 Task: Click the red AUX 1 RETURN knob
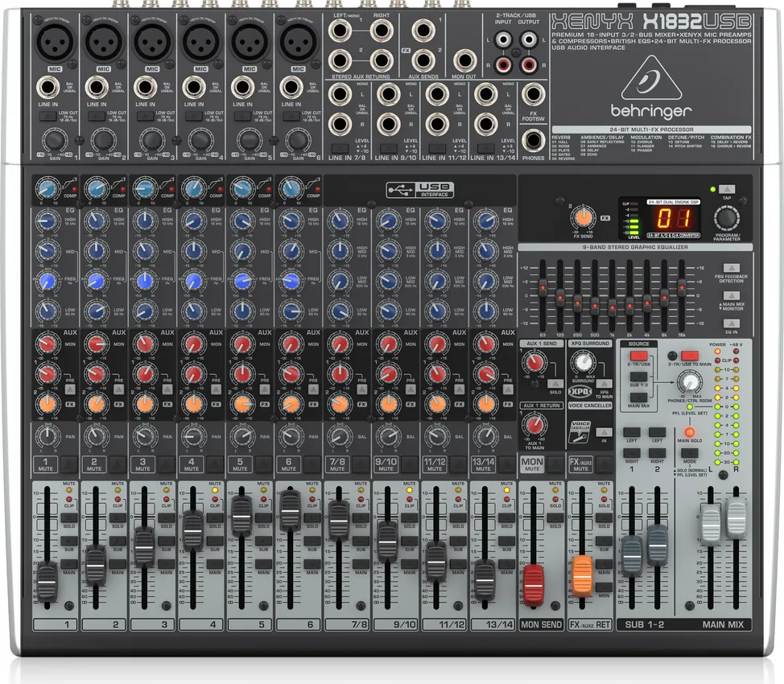pos(534,425)
